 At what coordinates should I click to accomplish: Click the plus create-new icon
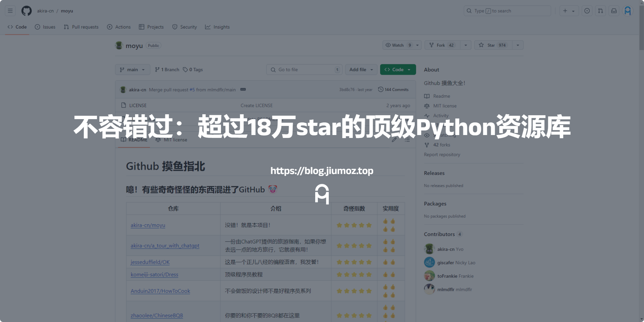click(565, 11)
